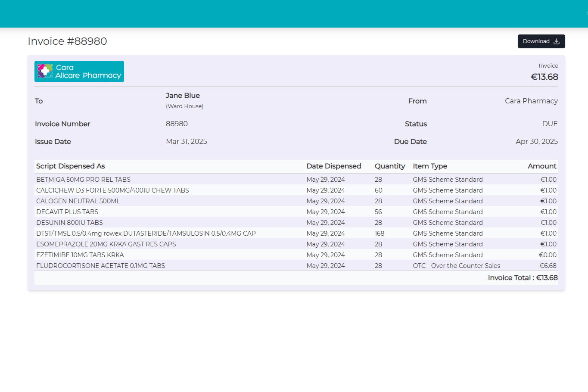
Task: Click the cross symbol inside the pharmacy logo
Action: [44, 71]
